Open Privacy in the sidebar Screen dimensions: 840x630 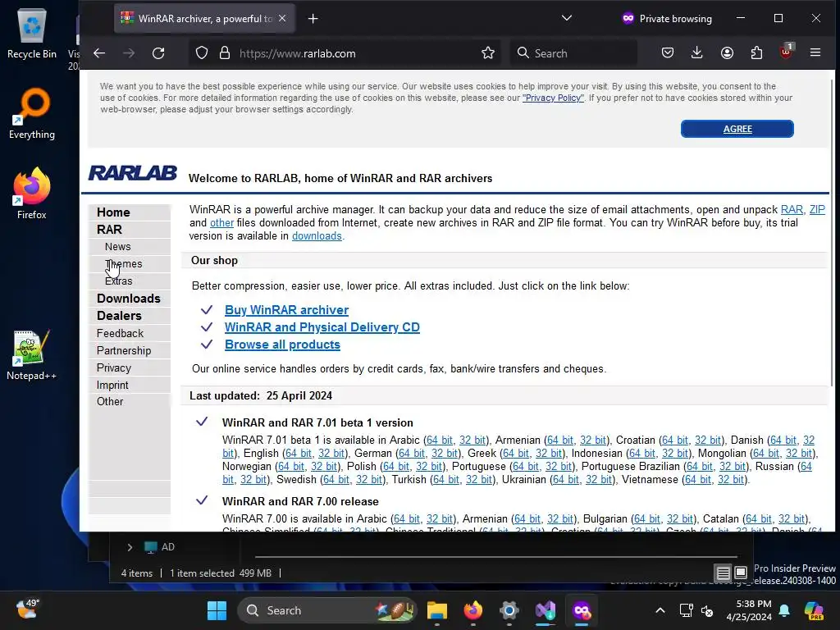pos(113,367)
